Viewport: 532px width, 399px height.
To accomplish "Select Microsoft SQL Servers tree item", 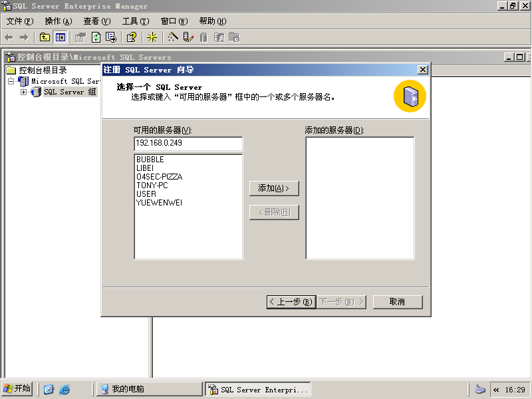I will click(x=66, y=81).
